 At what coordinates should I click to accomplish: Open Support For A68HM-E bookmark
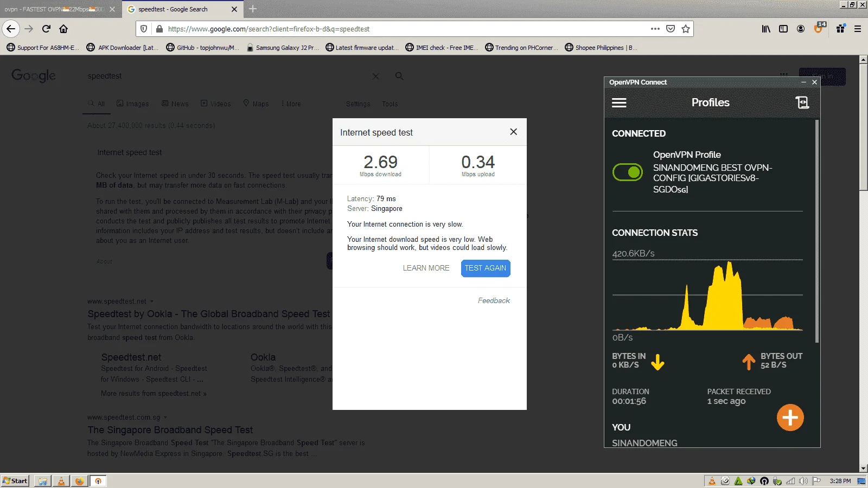43,48
